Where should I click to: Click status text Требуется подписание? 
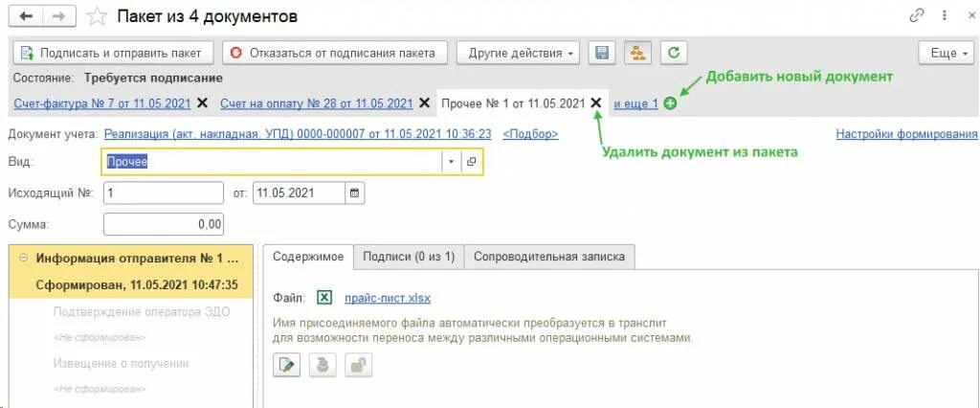point(154,79)
